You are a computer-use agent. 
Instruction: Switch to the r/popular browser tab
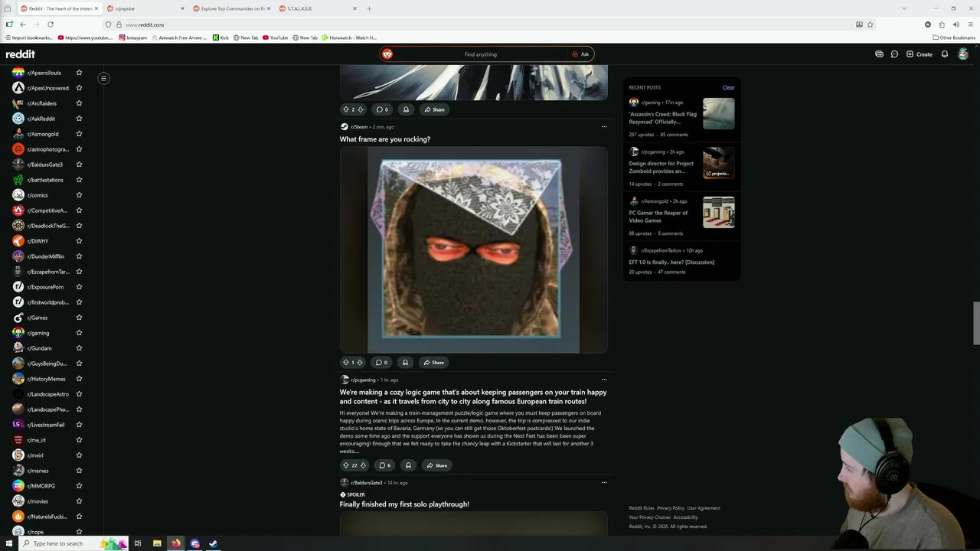click(145, 8)
